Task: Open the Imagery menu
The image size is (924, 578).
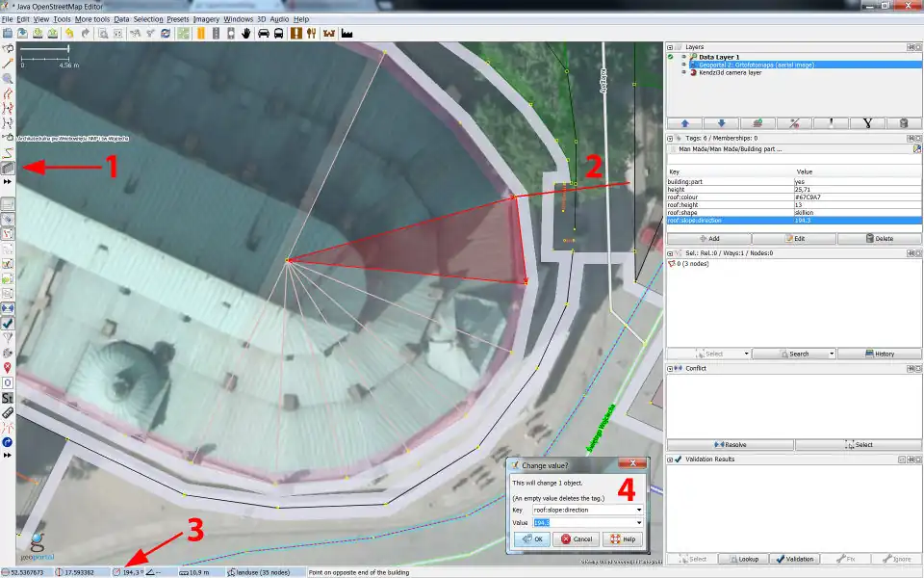Action: coord(206,18)
